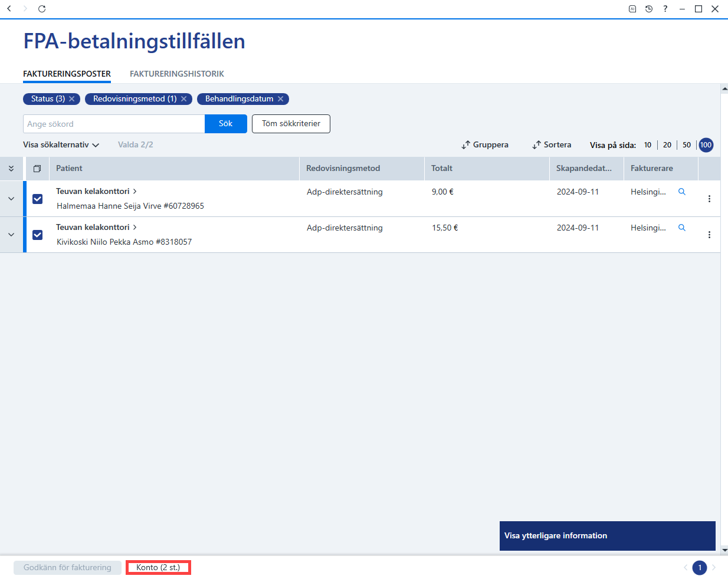Expand Visa sökalternativ dropdown
This screenshot has height=579, width=728.
tap(61, 145)
